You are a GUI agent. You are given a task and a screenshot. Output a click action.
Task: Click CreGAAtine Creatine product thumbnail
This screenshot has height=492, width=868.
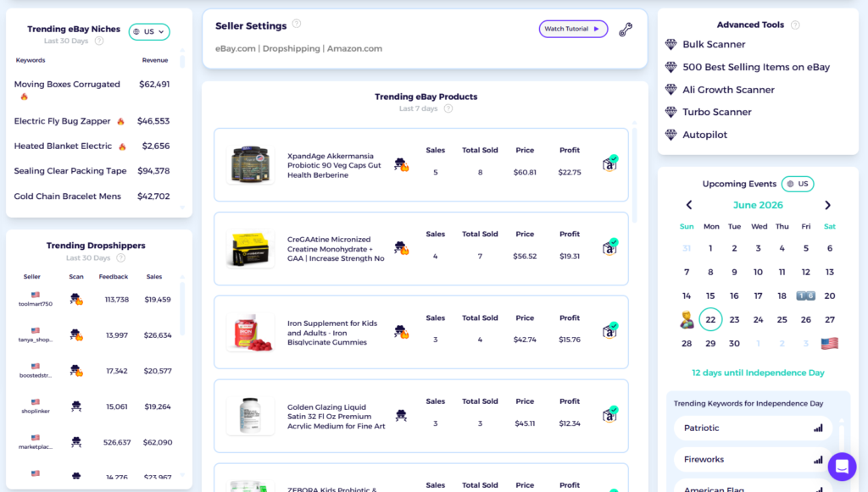click(250, 249)
